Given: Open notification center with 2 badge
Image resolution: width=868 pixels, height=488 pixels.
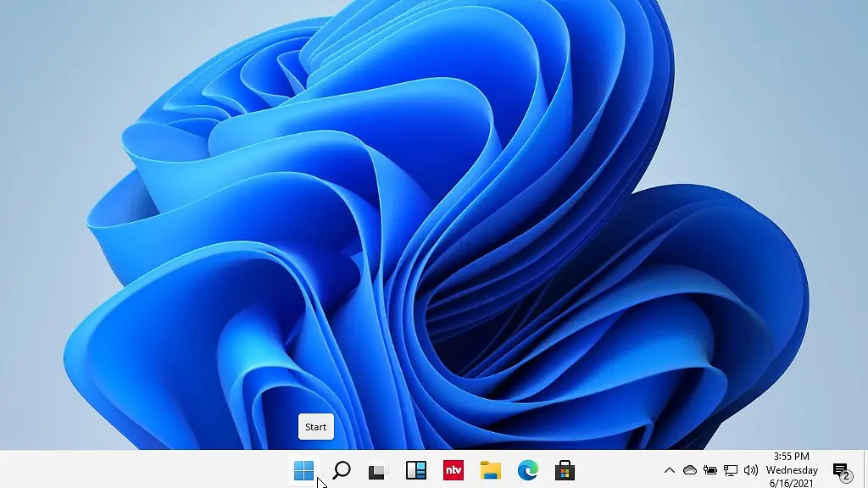Looking at the screenshot, I should (x=840, y=470).
